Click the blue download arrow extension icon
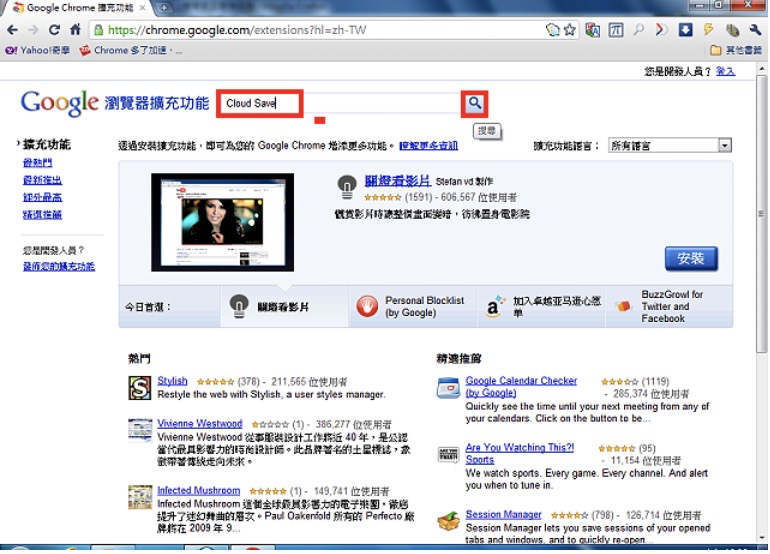770x554 pixels. click(686, 30)
